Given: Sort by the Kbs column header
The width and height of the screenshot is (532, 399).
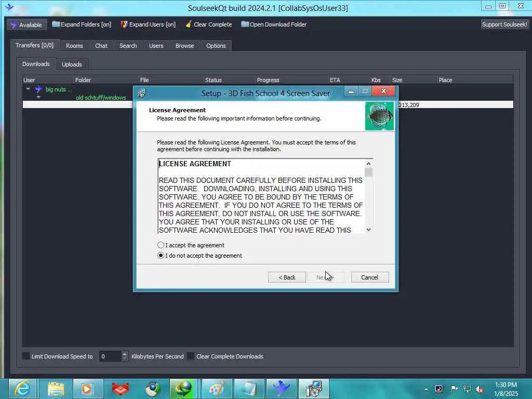Looking at the screenshot, I should point(380,80).
